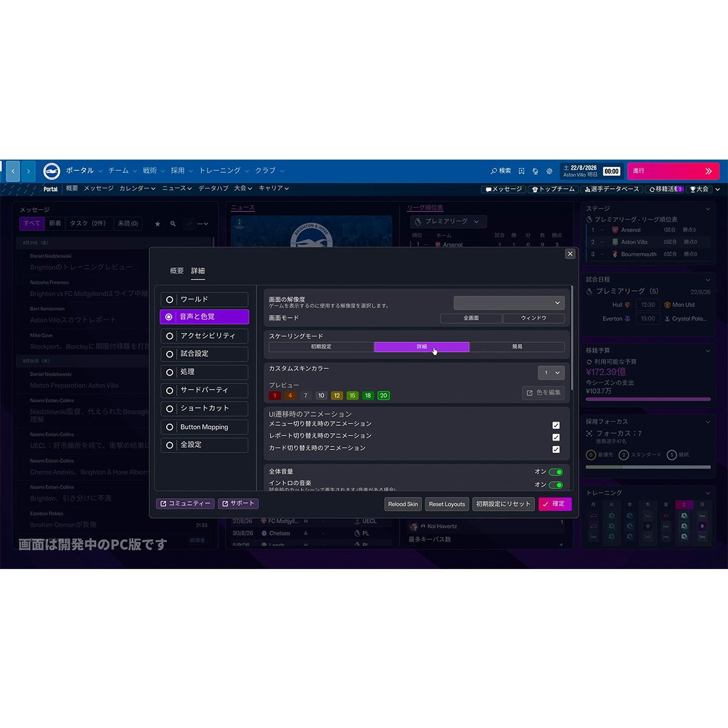Confirm settings with the 確定 button
Viewport: 728px width, 728px height.
coord(554,504)
